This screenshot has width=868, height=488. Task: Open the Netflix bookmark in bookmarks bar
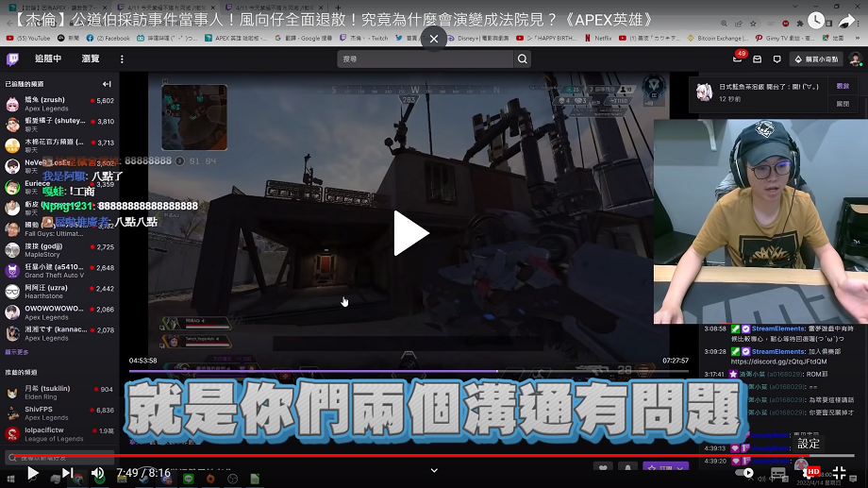point(598,38)
